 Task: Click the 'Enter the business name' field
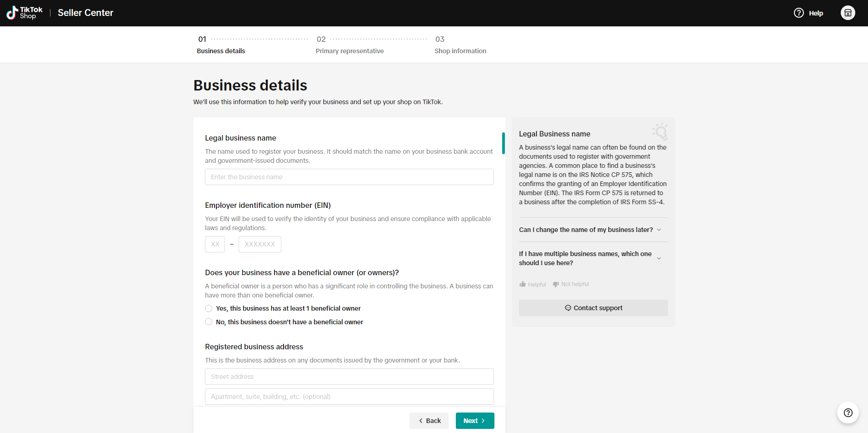click(x=349, y=177)
